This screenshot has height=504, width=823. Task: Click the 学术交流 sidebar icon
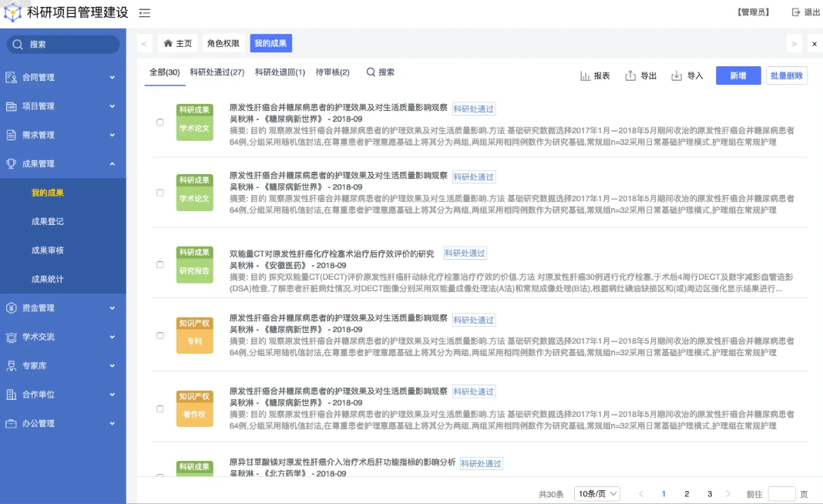pos(11,337)
